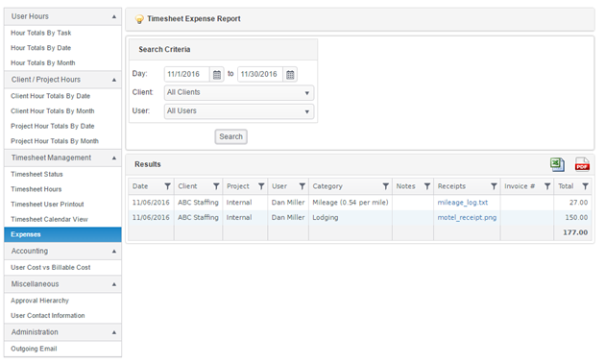Filter the Invoice # column
The image size is (605, 364).
point(547,186)
